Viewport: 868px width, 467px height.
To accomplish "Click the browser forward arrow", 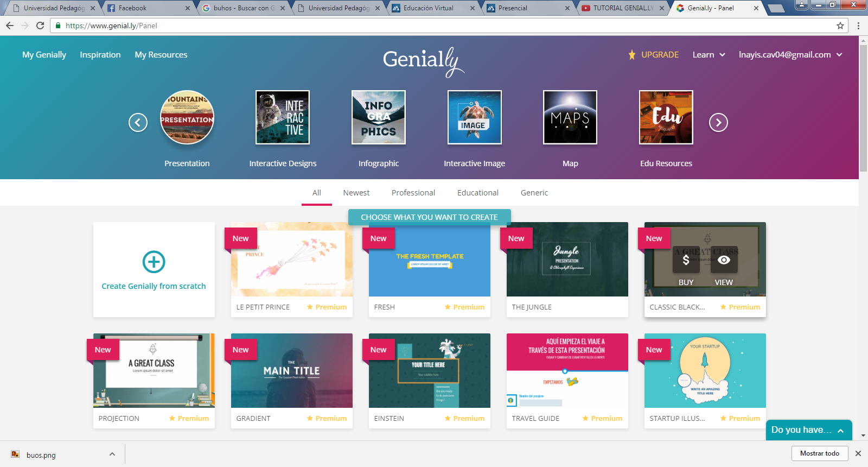I will pyautogui.click(x=25, y=26).
